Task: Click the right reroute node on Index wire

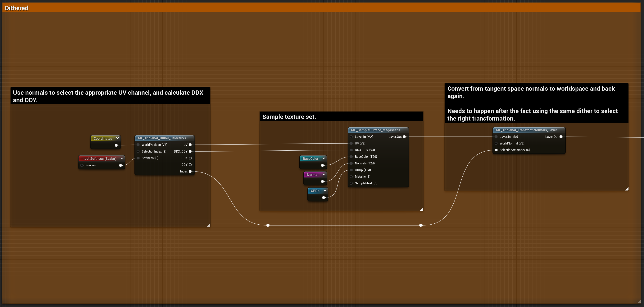Action: 421,225
